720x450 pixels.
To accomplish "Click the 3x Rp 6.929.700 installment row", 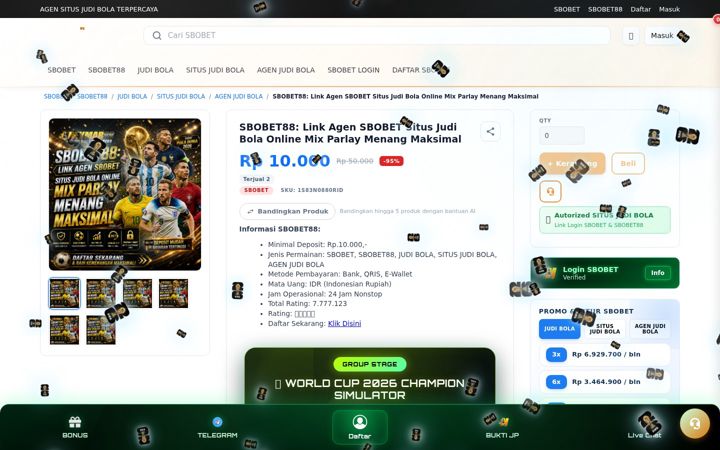I will [x=605, y=354].
